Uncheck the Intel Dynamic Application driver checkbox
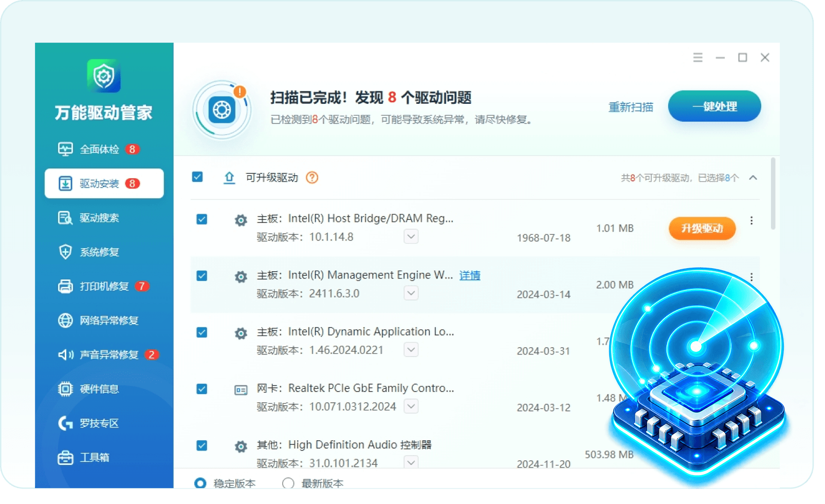825x504 pixels. pos(202,332)
